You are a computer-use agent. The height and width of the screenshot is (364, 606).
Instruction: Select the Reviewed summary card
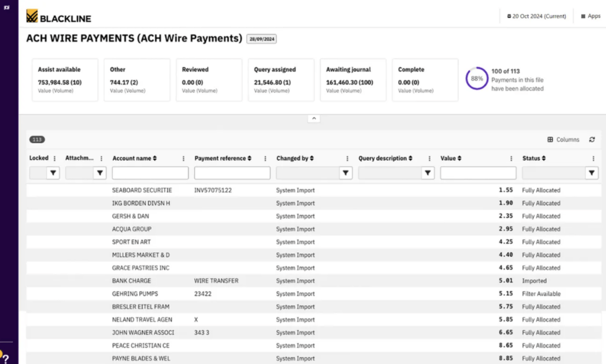[209, 80]
